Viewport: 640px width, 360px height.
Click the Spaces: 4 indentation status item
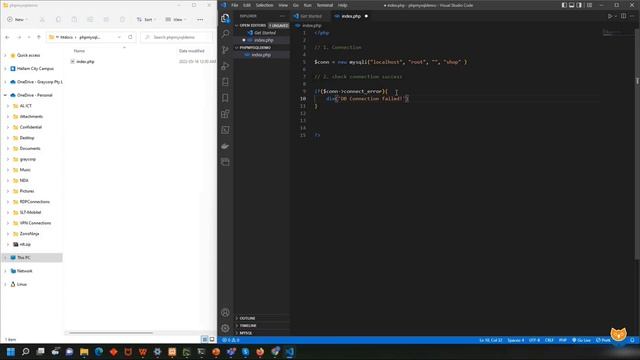point(516,340)
